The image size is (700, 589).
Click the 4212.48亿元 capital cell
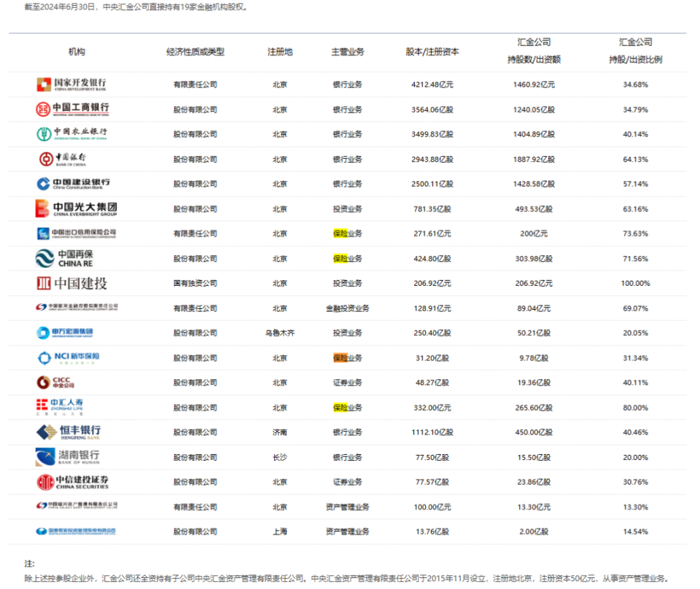[432, 85]
